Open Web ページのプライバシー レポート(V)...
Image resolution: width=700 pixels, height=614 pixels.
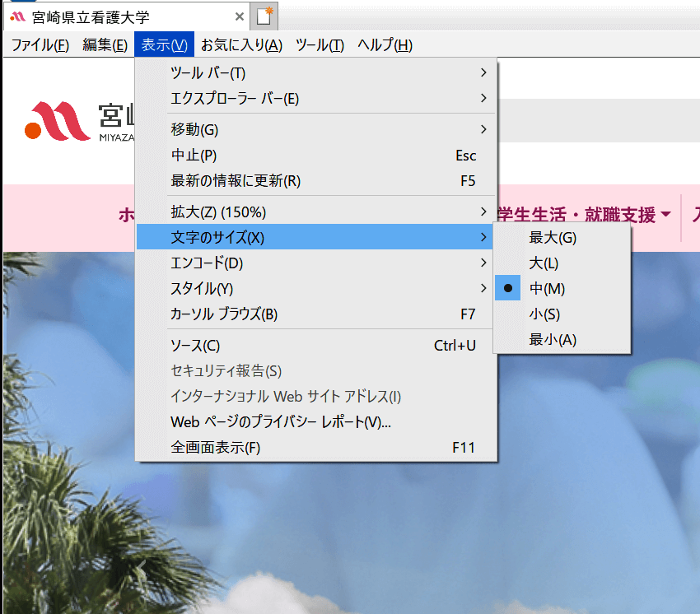coord(316,421)
